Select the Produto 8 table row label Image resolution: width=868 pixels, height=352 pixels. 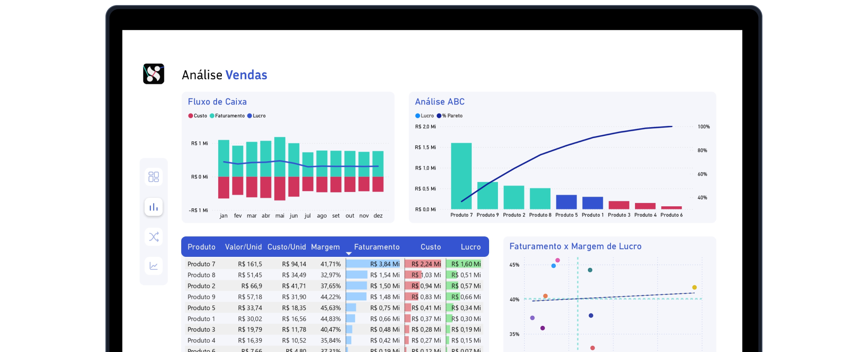(x=201, y=275)
